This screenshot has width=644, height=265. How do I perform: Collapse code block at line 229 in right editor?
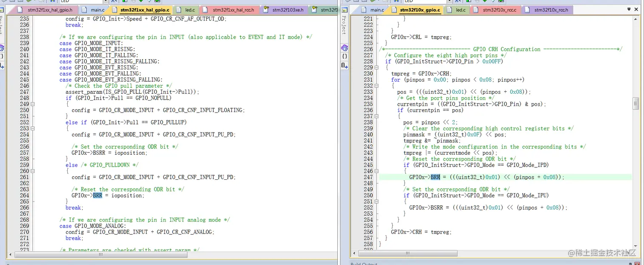pos(377,67)
